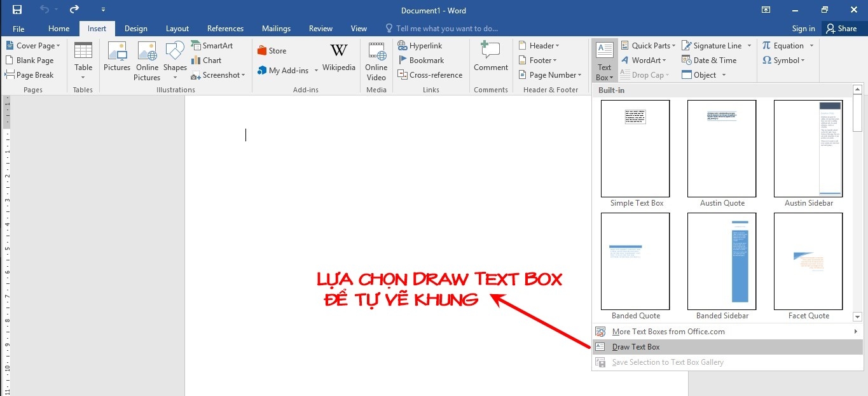Open the Page Number dropdown
The height and width of the screenshot is (396, 868).
[x=551, y=75]
